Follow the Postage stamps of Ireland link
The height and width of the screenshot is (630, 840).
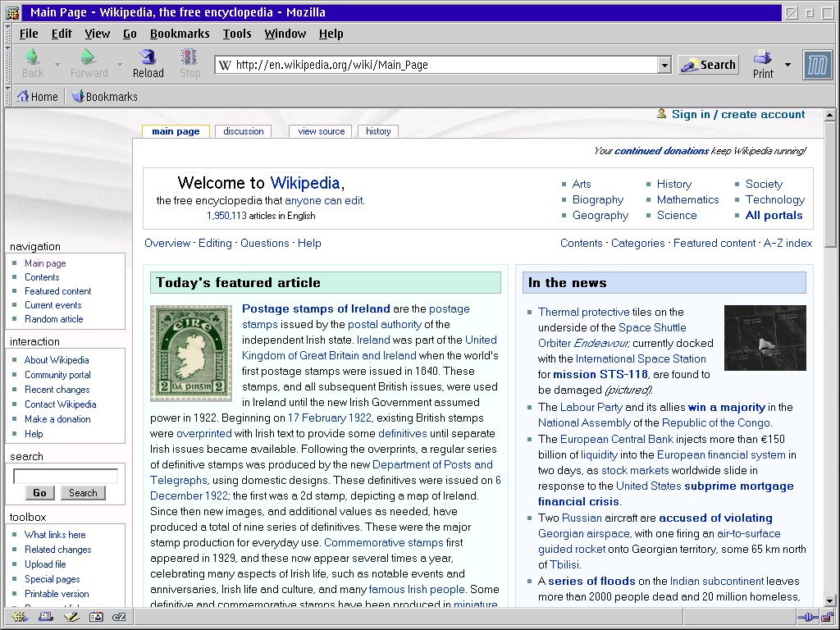[x=316, y=308]
